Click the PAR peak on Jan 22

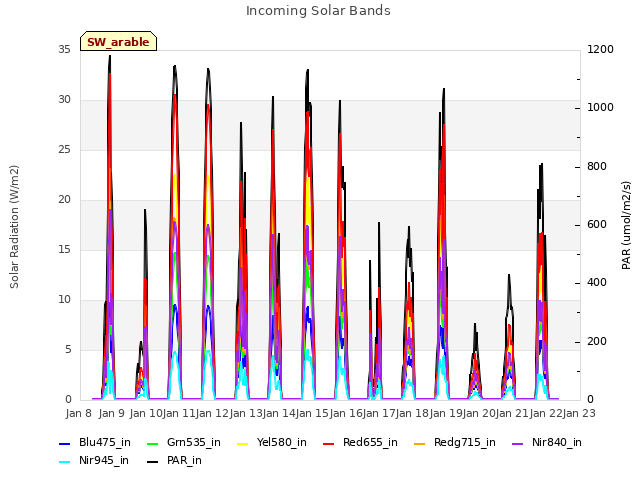point(542,164)
